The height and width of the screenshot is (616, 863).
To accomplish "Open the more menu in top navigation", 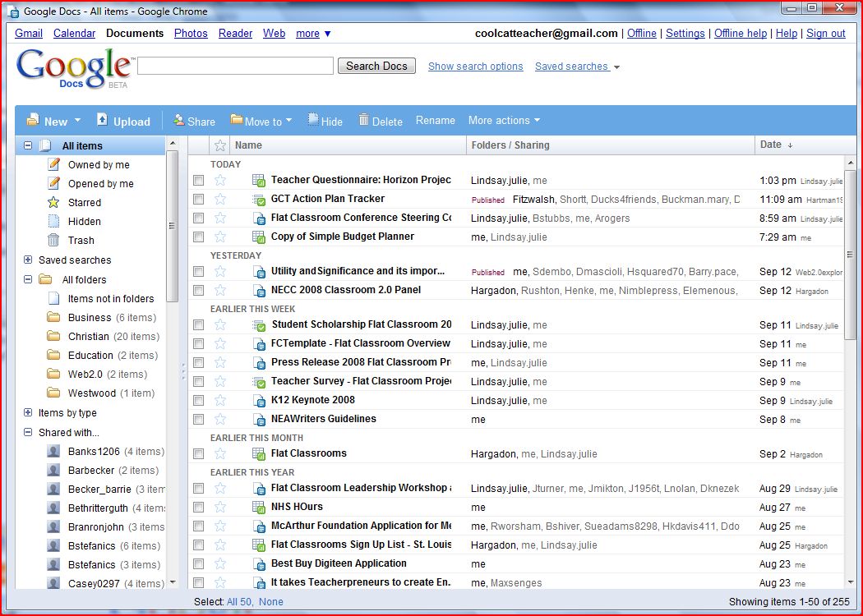I will (313, 34).
